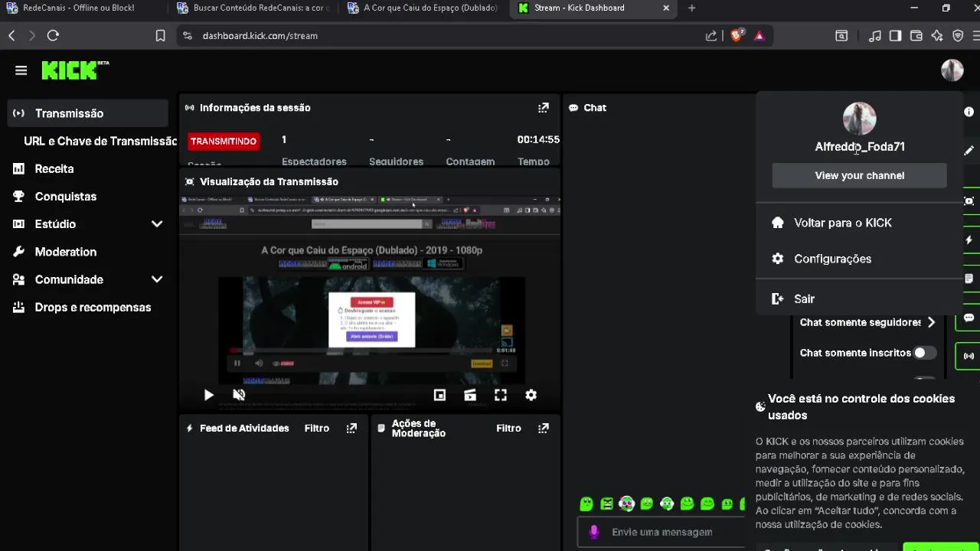980x551 pixels.
Task: Go back in the browser
Action: click(x=11, y=35)
